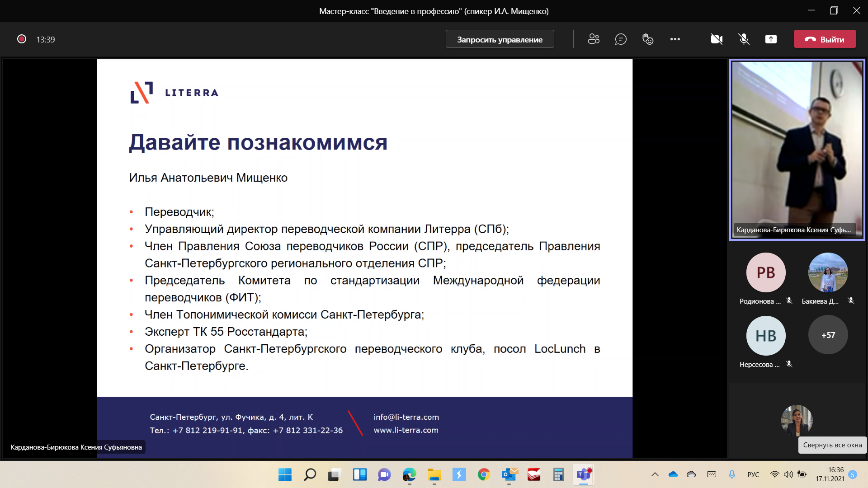868x488 pixels.
Task: Turn on the camera
Action: point(716,39)
